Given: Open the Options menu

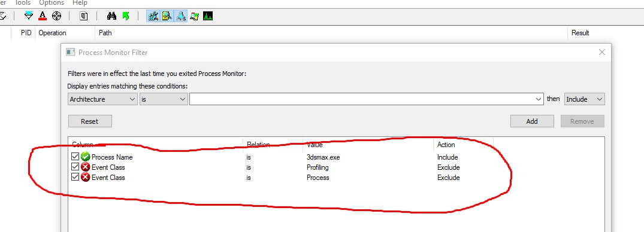Looking at the screenshot, I should 52,3.
